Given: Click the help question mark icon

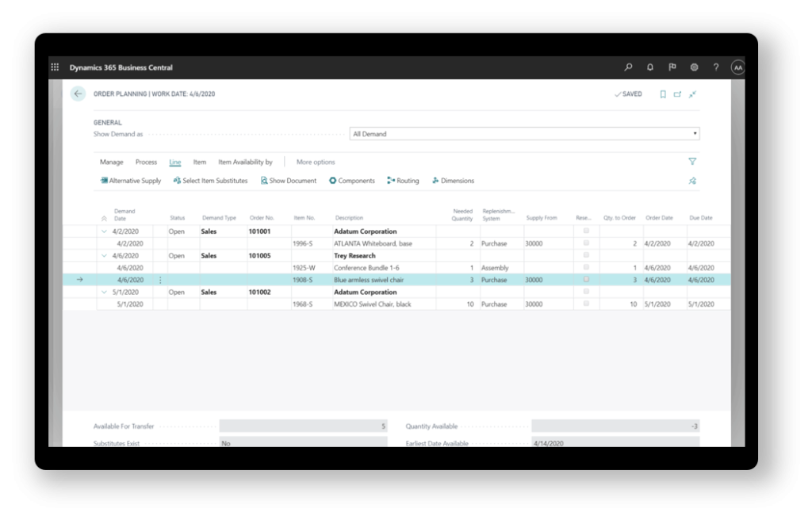Looking at the screenshot, I should click(715, 67).
